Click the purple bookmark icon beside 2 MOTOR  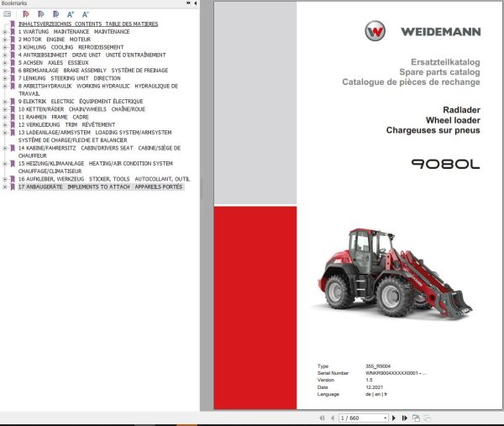click(x=13, y=39)
